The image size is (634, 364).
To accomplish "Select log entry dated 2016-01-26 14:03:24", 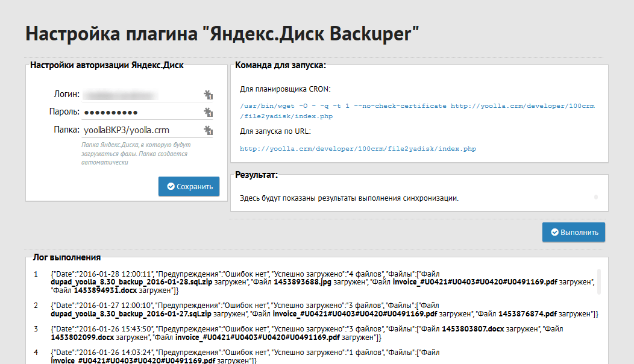I will click(245, 356).
